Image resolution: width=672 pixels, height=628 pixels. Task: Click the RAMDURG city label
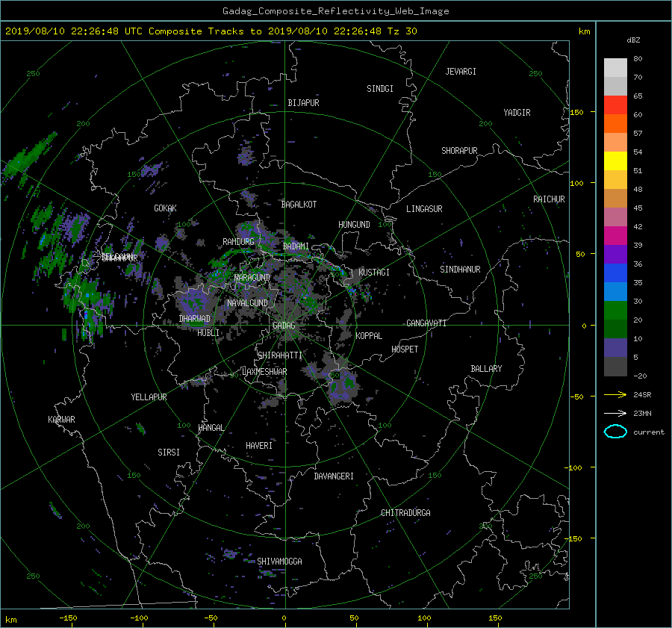tap(238, 242)
